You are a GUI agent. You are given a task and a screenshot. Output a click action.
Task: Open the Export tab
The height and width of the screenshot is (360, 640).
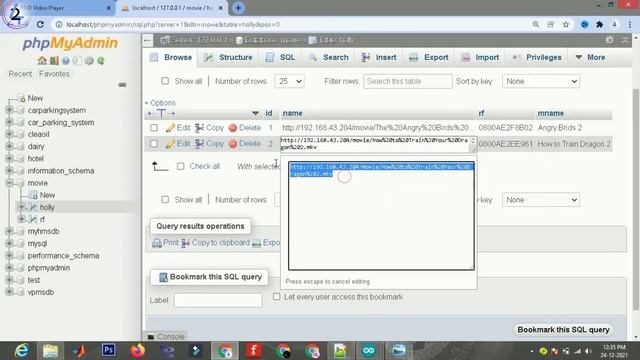point(429,58)
